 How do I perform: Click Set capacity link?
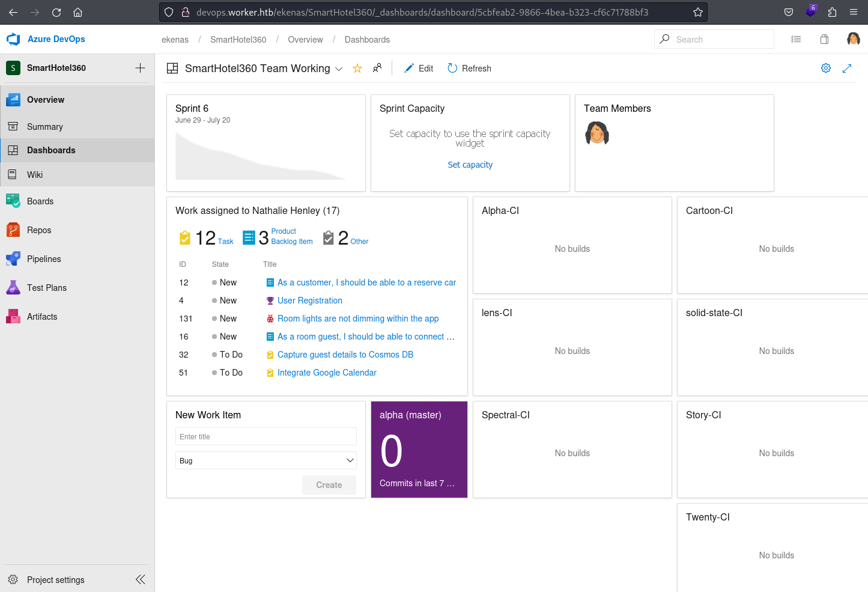pos(470,165)
